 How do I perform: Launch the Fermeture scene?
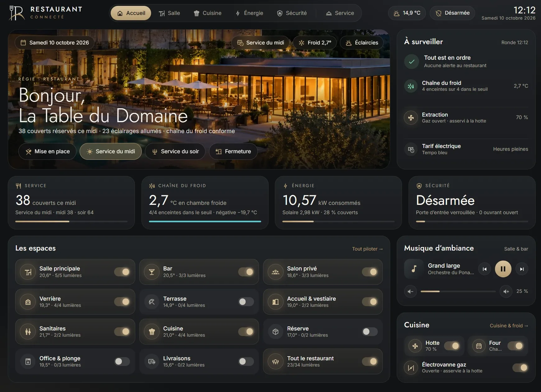coord(233,151)
